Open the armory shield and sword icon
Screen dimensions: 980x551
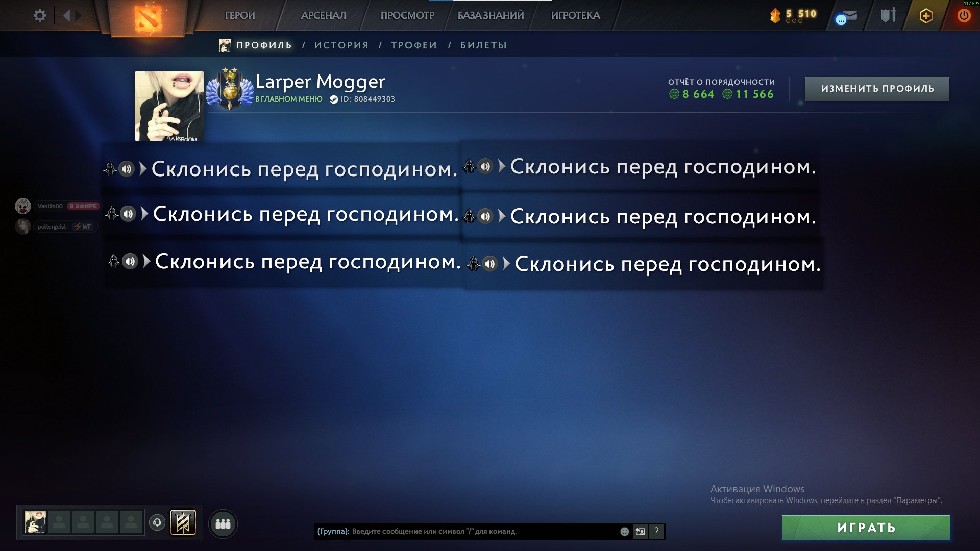click(x=889, y=15)
